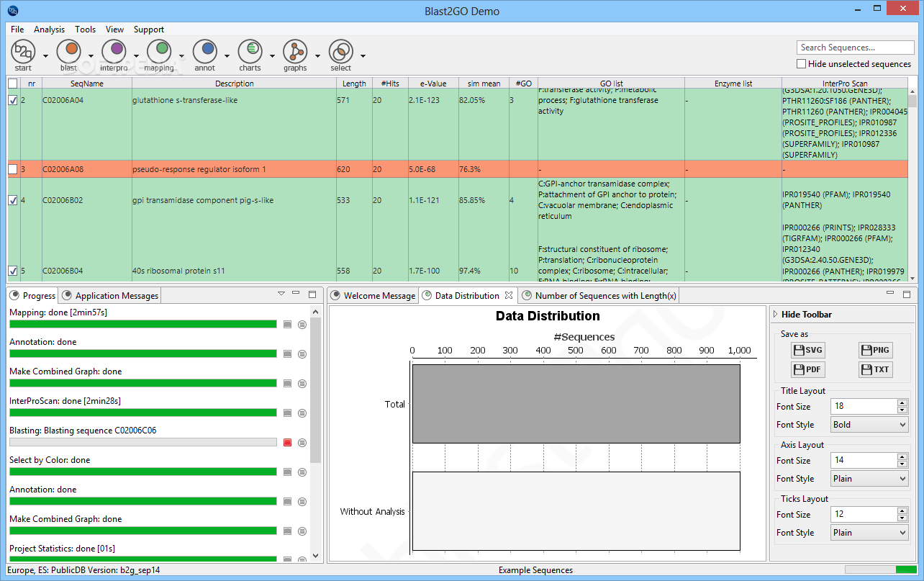Check the row for sequence C02006A08

click(12, 169)
